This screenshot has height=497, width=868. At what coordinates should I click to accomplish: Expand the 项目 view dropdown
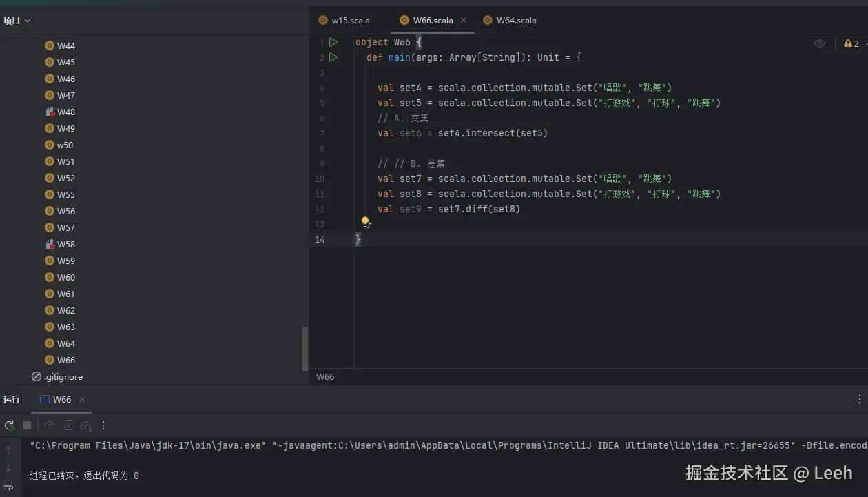17,21
